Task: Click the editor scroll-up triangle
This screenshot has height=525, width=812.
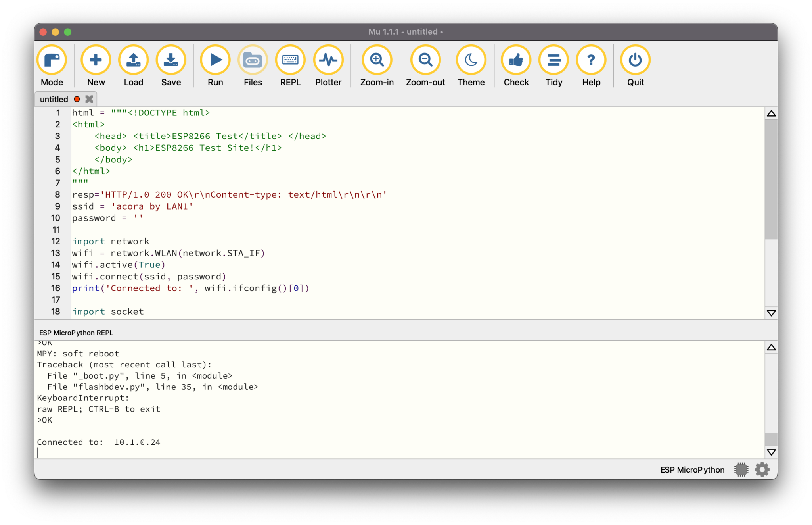Action: point(770,113)
